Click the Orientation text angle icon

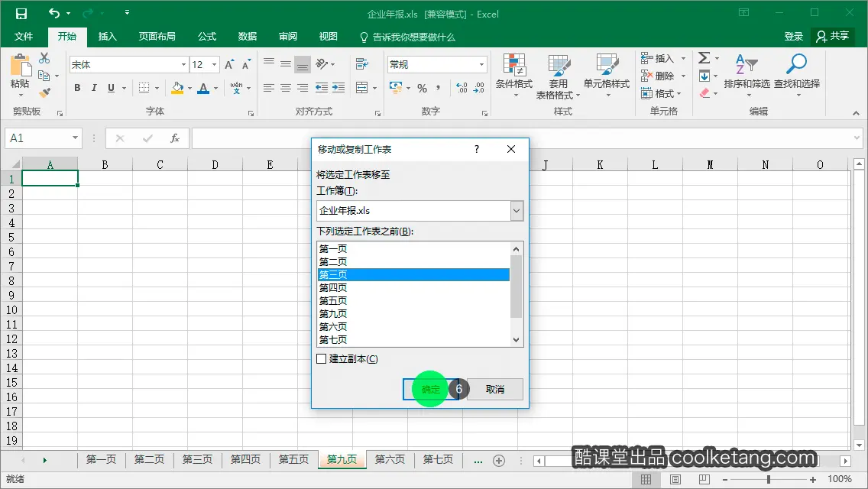point(322,64)
